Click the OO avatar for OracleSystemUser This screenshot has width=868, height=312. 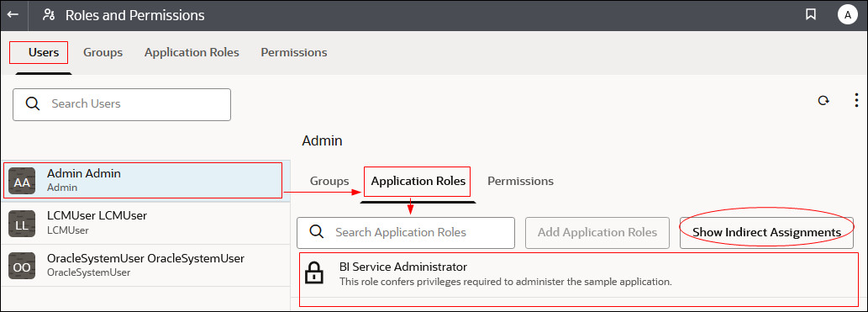(22, 266)
